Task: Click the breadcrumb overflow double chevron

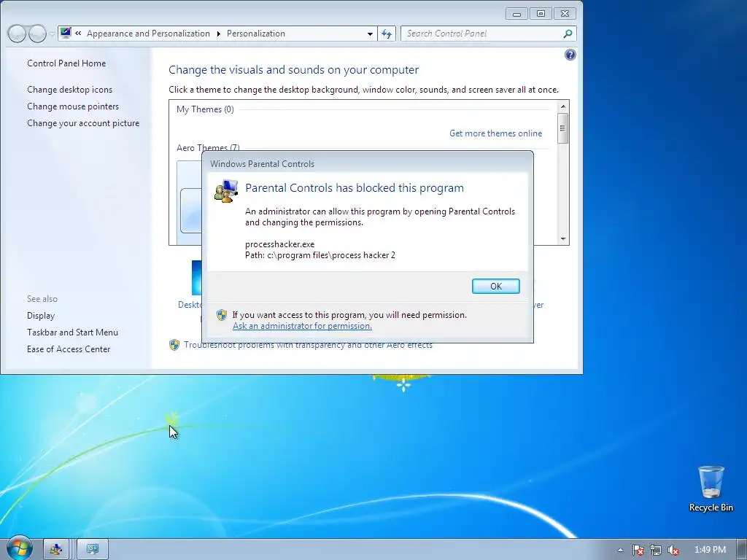Action: [x=78, y=34]
